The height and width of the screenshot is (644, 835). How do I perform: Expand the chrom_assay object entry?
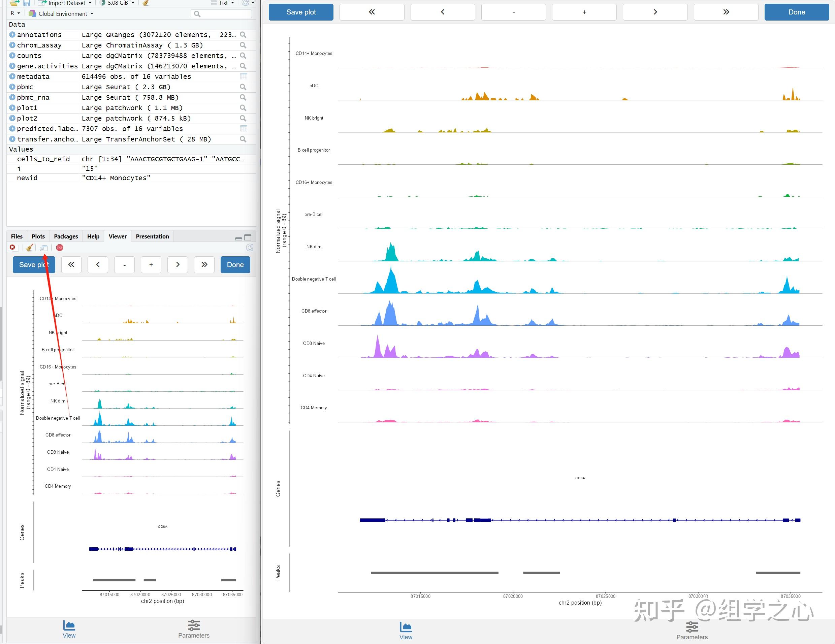tap(12, 45)
